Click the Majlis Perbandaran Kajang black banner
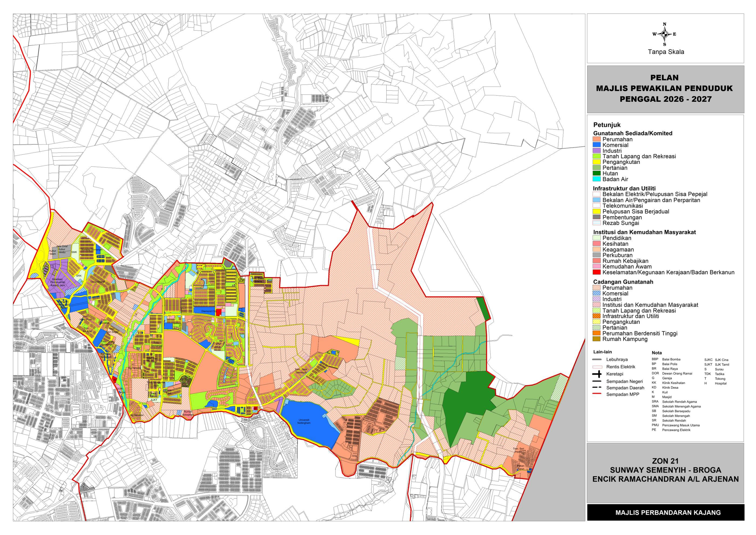The image size is (756, 535). (x=665, y=512)
